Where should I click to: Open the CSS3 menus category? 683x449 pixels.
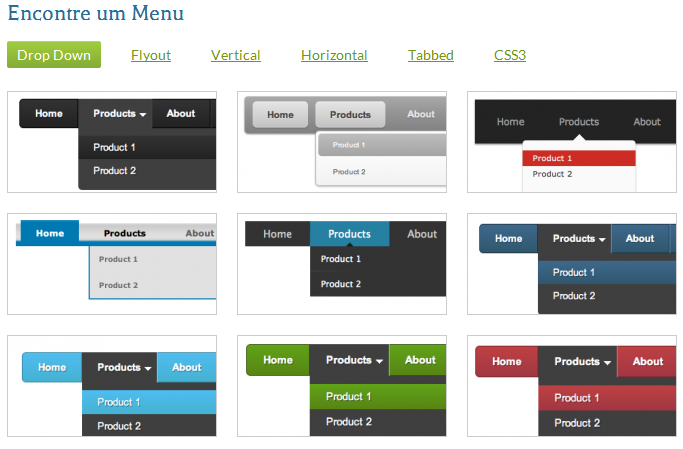coord(510,55)
